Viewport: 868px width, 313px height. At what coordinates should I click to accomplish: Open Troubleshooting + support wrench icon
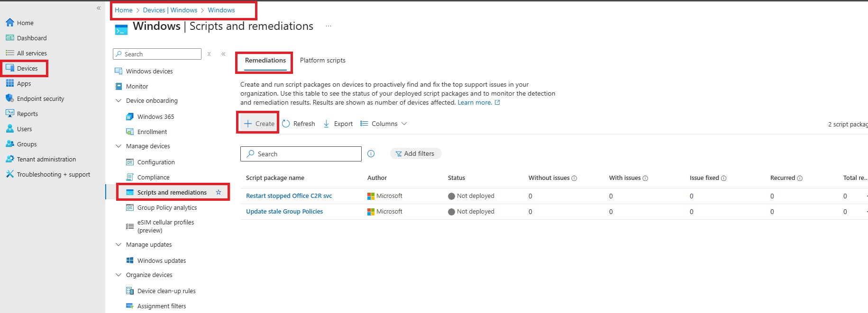10,174
